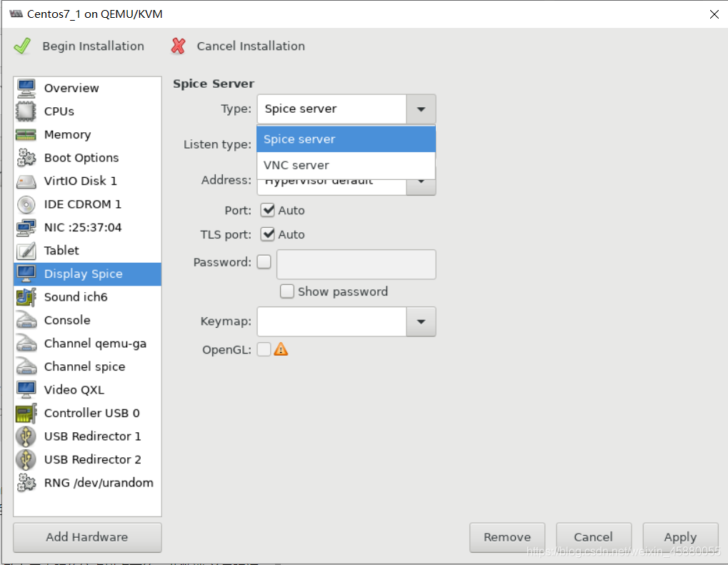Image resolution: width=728 pixels, height=565 pixels.
Task: Select the Controller USB 0 card icon
Action: point(26,413)
